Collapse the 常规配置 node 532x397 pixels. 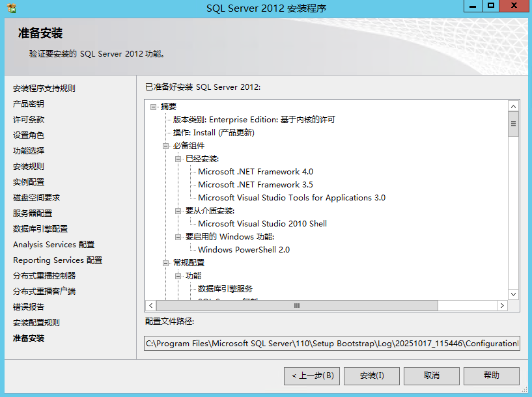(165, 263)
